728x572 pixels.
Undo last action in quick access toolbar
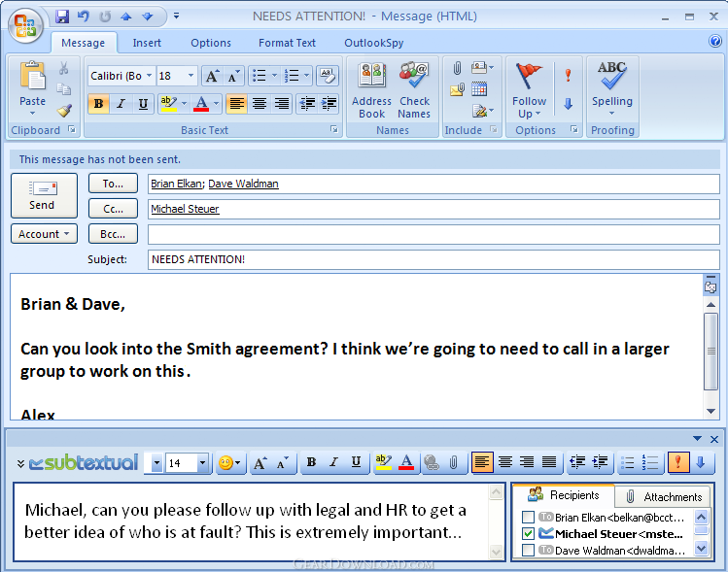click(x=84, y=17)
